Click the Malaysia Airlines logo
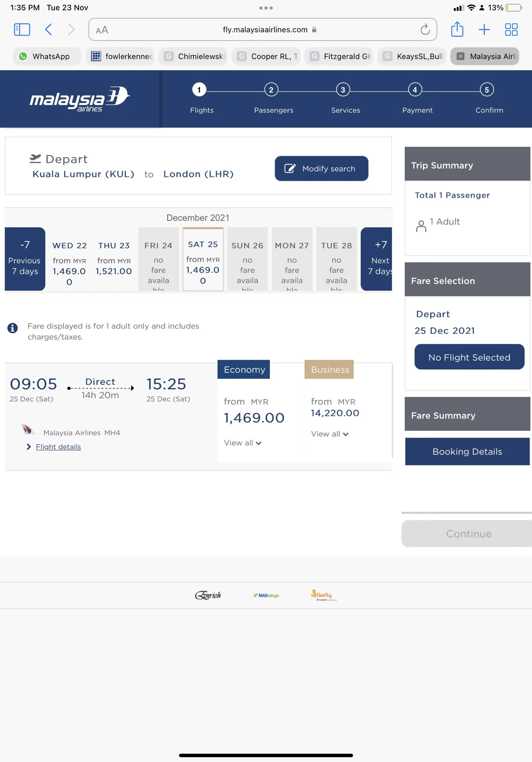 tap(80, 99)
